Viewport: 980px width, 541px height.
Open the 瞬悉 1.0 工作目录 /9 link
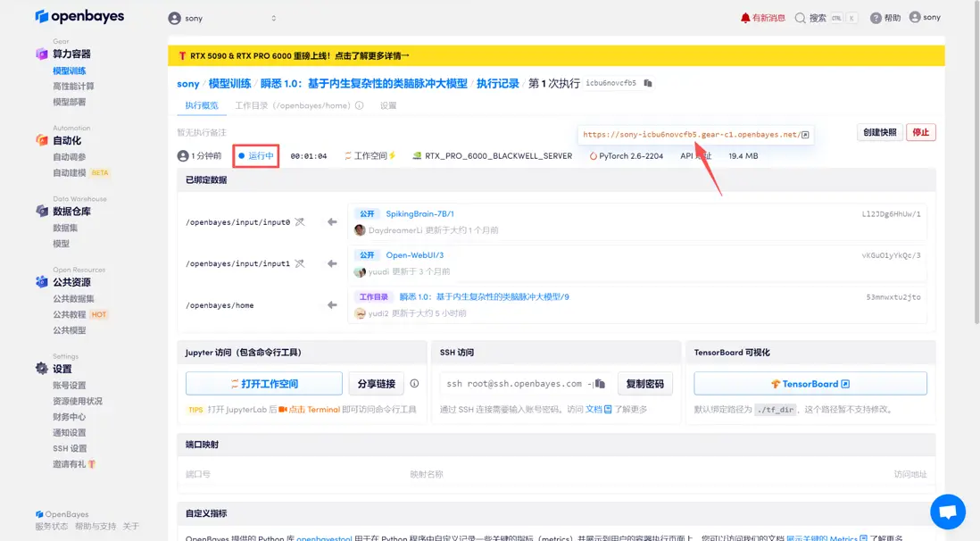pos(485,297)
